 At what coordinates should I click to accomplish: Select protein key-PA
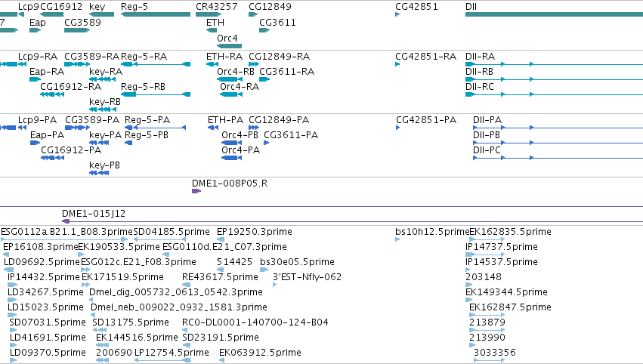[99, 143]
